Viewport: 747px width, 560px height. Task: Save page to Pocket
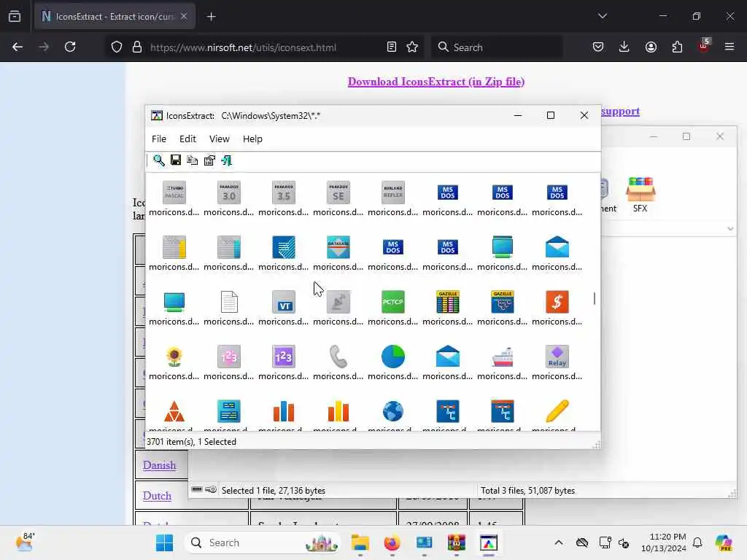coord(598,47)
